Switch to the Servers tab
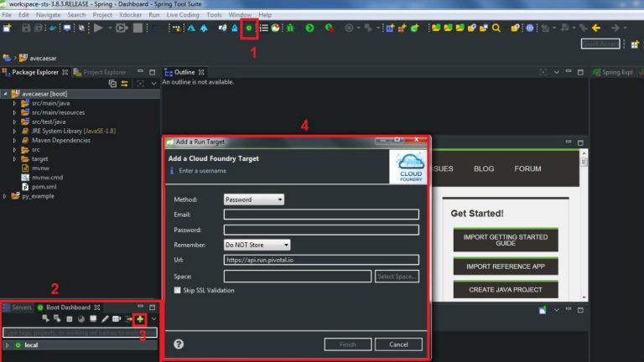 click(x=18, y=307)
